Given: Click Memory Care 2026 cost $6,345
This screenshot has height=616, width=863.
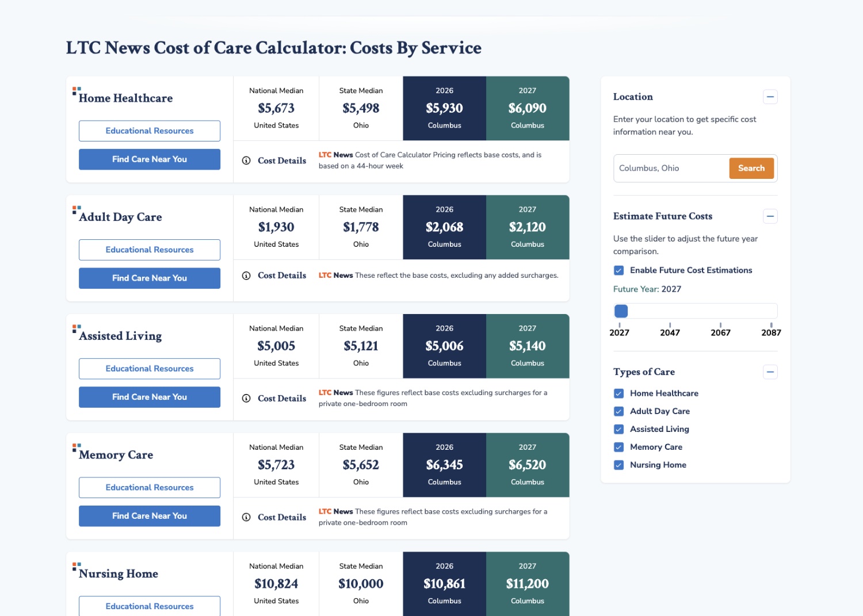Looking at the screenshot, I should coord(445,465).
